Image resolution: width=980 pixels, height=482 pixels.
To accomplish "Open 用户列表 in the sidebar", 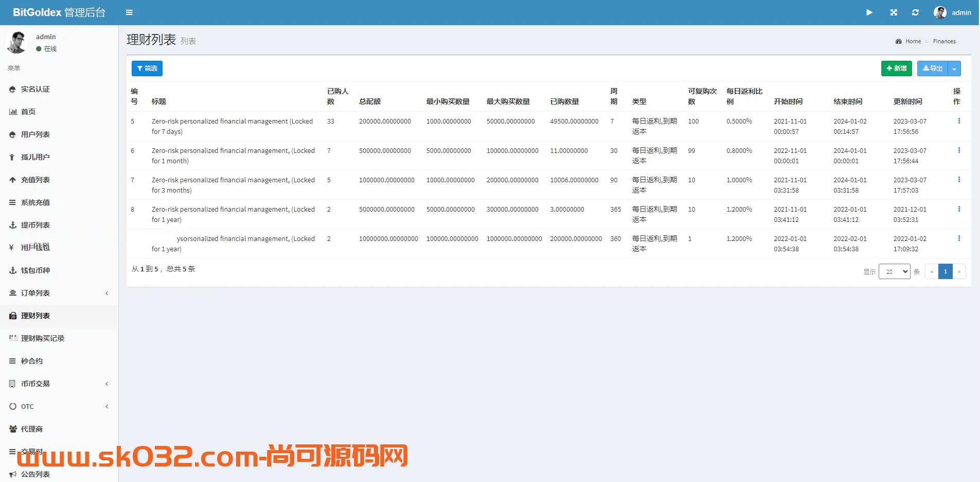I will point(59,134).
